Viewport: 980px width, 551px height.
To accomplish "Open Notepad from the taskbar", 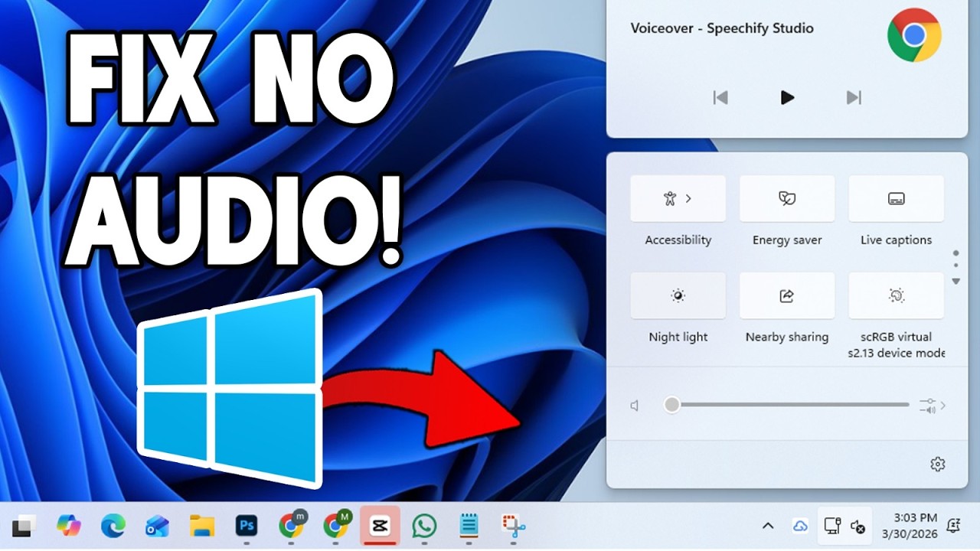I will [469, 526].
